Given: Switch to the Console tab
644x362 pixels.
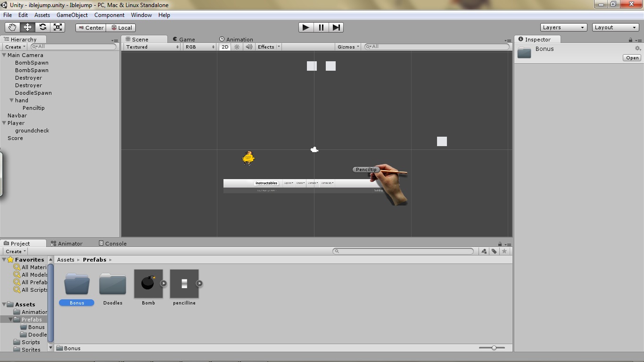Looking at the screenshot, I should tap(113, 244).
